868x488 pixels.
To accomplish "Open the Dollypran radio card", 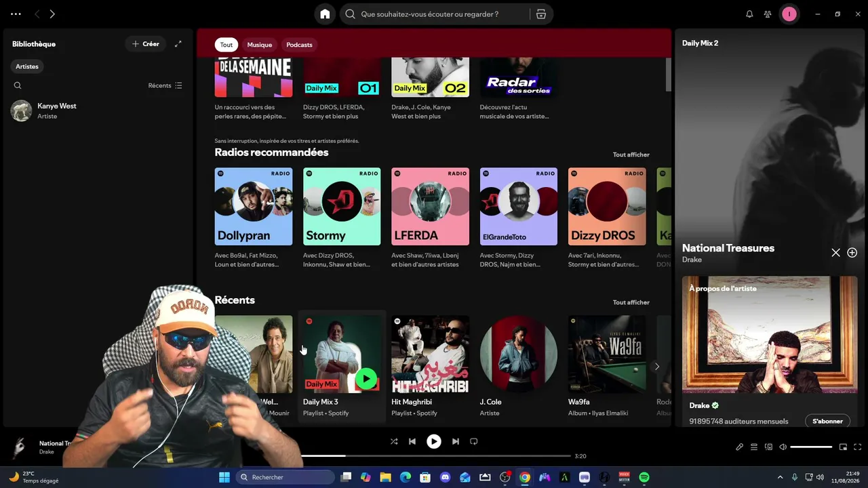I will click(x=254, y=207).
